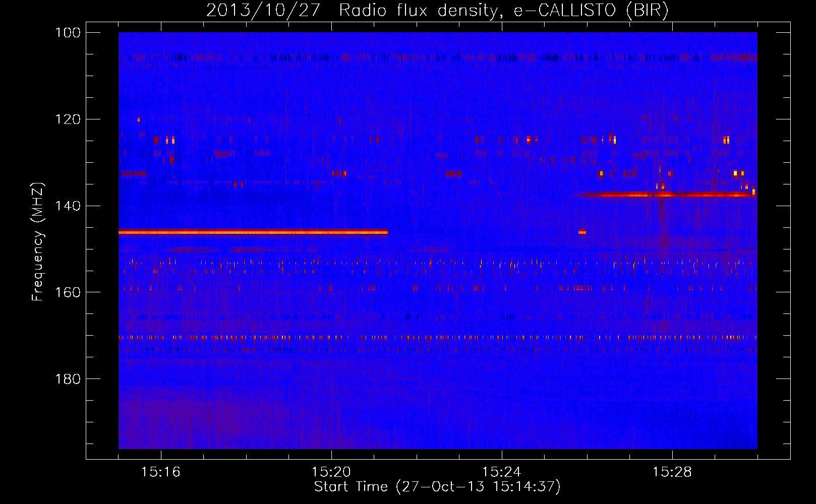Select the 'Frequency (MHZ)' axis label
The image size is (816, 504).
click(x=38, y=242)
